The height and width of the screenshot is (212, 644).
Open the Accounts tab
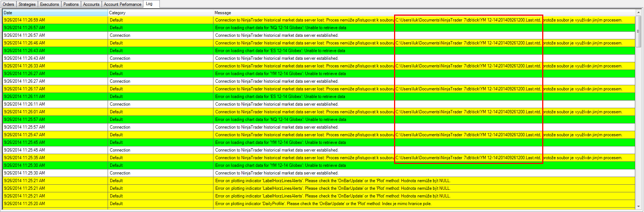91,4
